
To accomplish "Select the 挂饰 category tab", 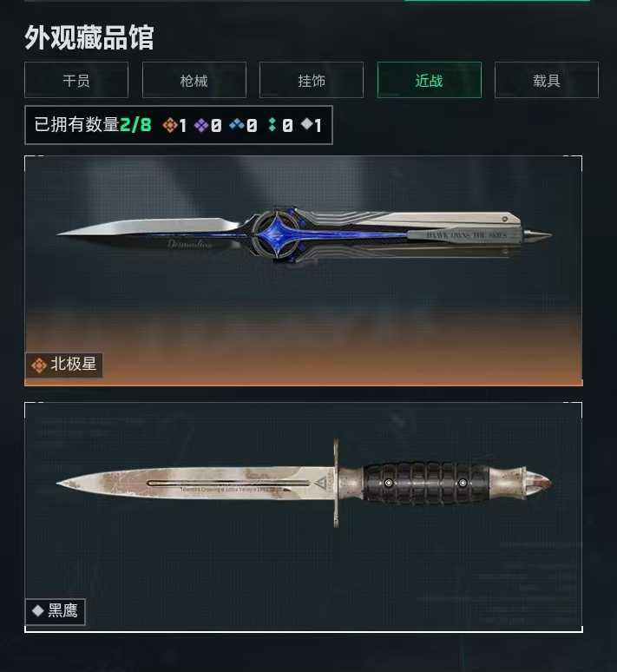I will (312, 80).
